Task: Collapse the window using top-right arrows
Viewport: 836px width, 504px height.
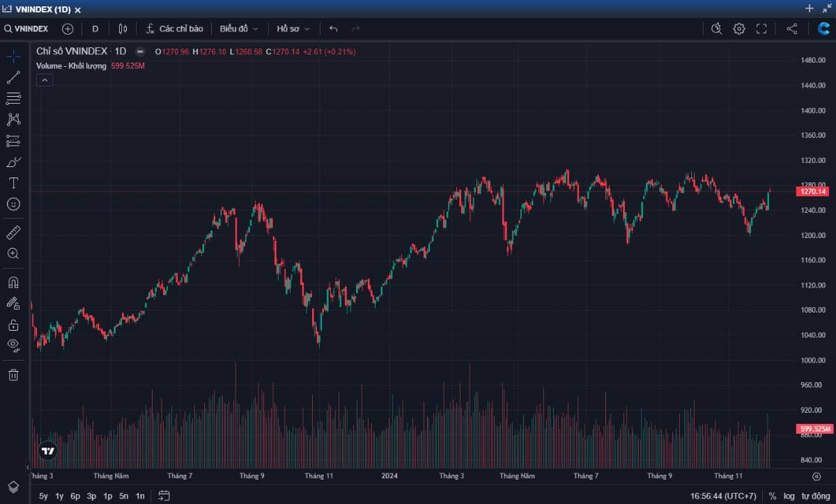Action: click(826, 8)
